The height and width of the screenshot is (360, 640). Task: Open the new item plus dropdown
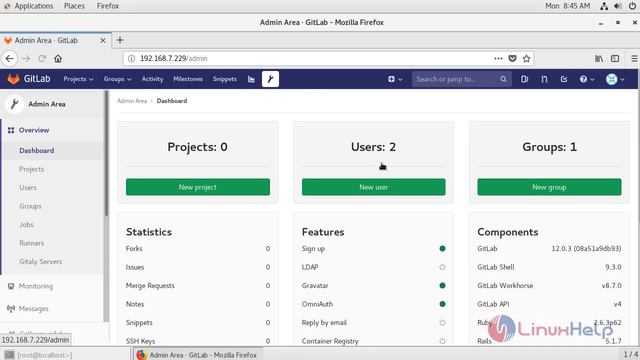pyautogui.click(x=395, y=79)
